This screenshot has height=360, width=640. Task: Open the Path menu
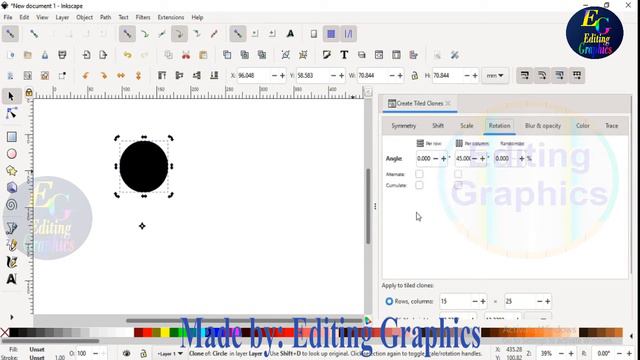(105, 18)
